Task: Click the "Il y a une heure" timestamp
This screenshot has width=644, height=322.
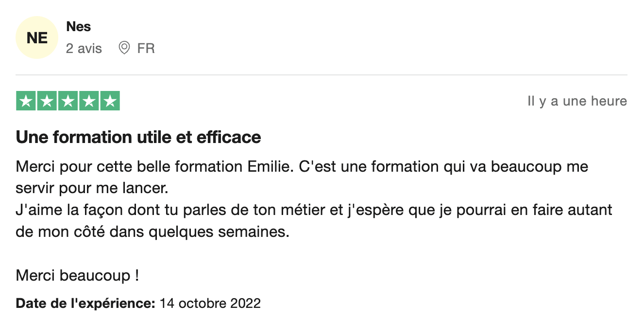Action: (x=577, y=101)
